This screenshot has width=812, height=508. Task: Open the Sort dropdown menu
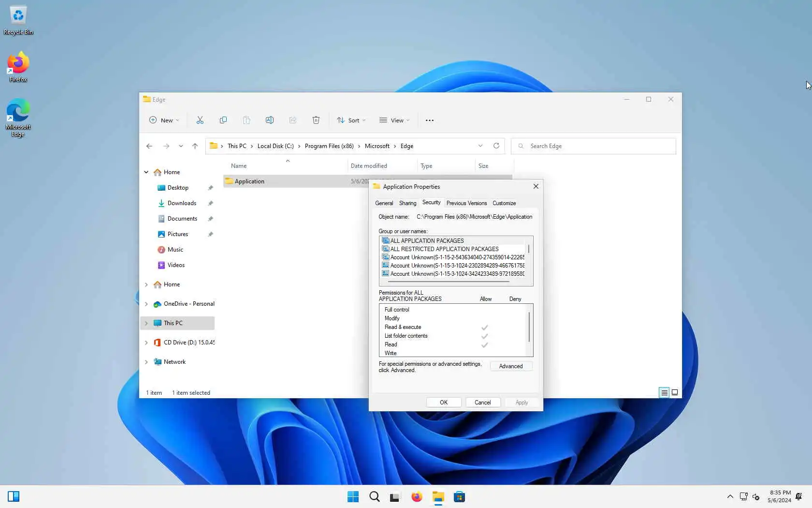click(351, 120)
